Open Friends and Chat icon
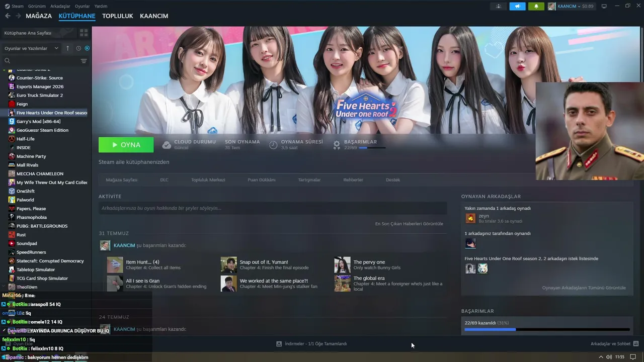 636,344
